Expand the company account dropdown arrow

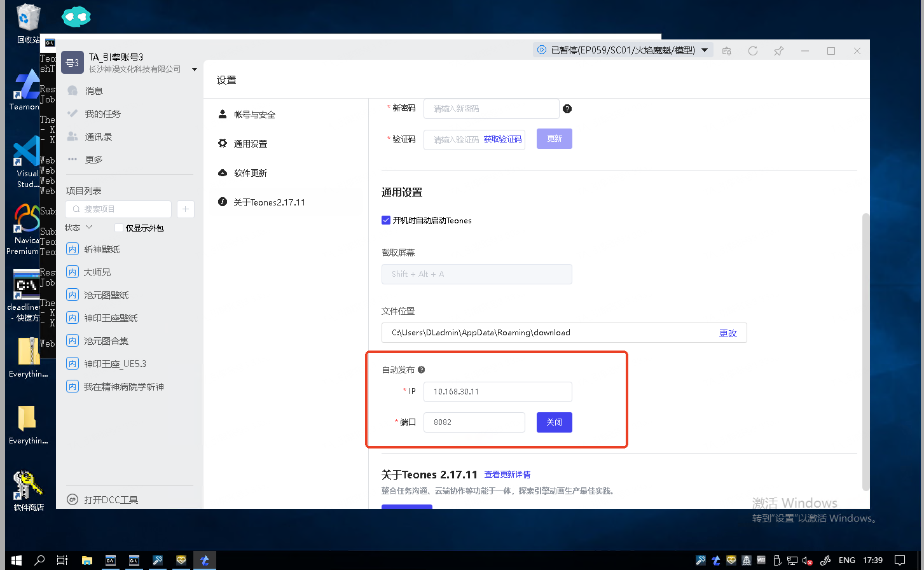195,69
